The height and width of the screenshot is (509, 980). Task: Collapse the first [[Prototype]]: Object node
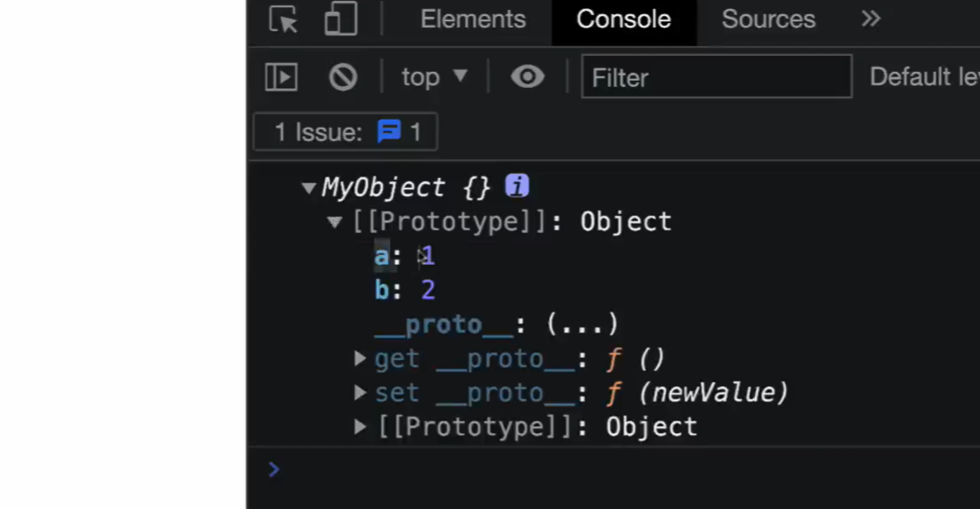[334, 221]
